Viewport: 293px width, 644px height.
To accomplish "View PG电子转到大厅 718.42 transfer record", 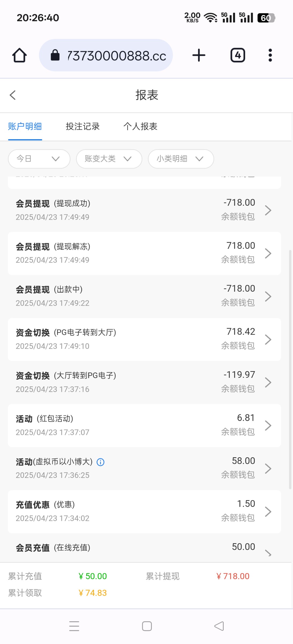I will pos(144,339).
